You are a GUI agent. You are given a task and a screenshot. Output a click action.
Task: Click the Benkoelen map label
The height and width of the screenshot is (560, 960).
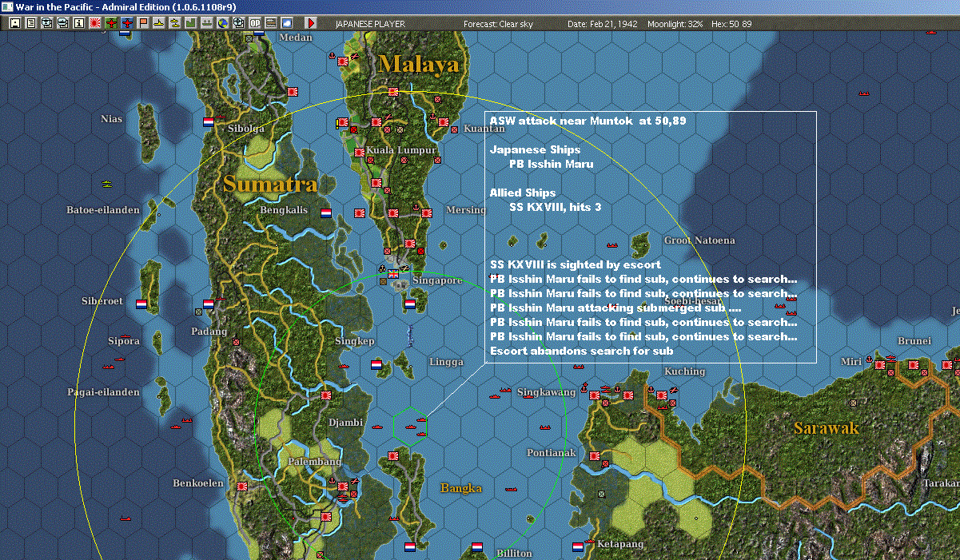[198, 483]
